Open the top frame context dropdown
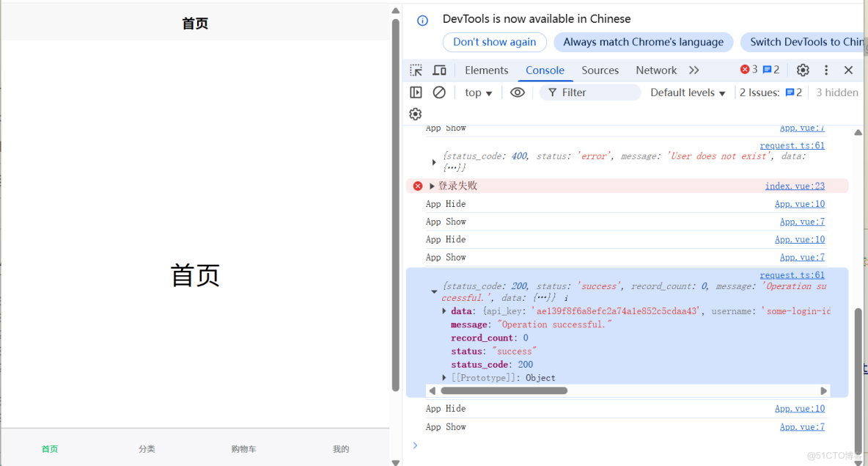The image size is (868, 466). pos(478,92)
